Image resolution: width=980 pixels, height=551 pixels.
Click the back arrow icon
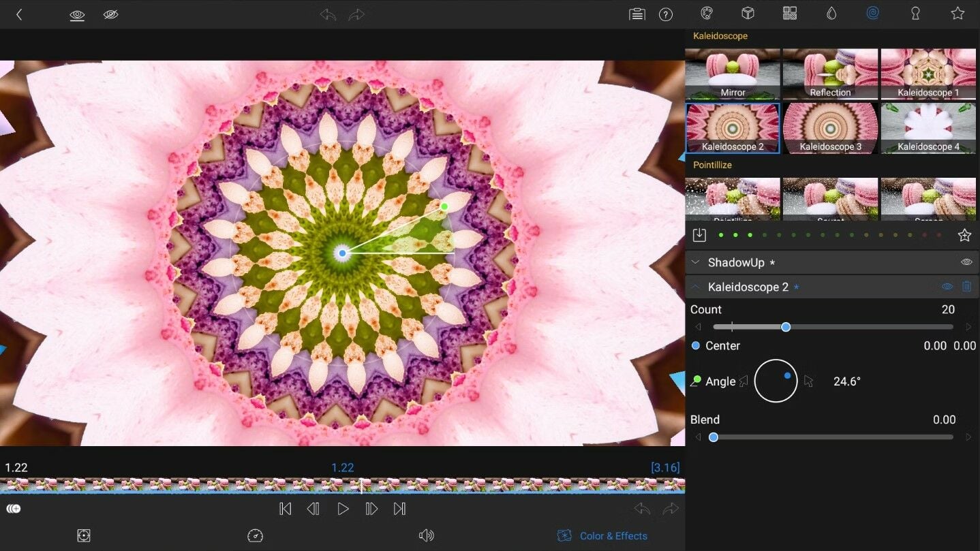coord(19,14)
